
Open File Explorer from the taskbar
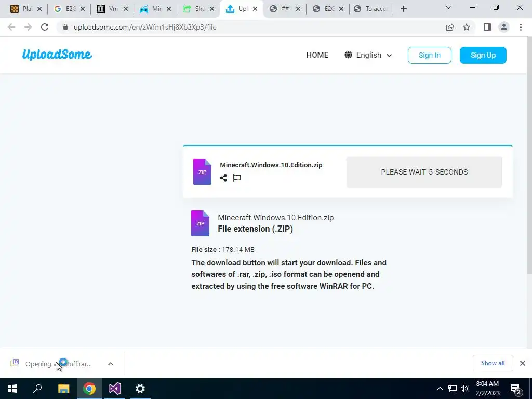[x=63, y=389]
